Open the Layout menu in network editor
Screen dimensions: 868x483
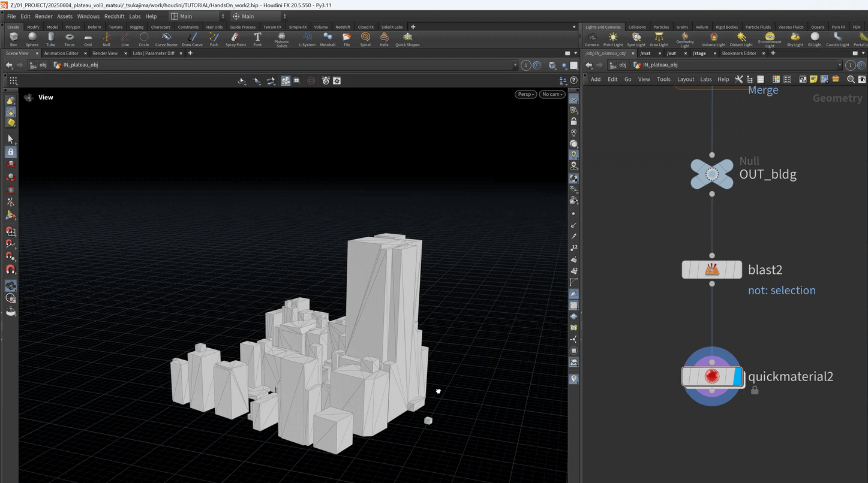(x=685, y=79)
